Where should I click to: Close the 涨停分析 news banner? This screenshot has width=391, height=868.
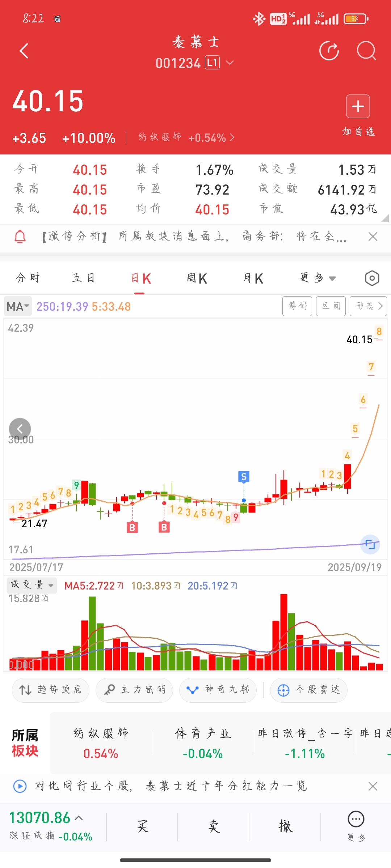(x=373, y=237)
